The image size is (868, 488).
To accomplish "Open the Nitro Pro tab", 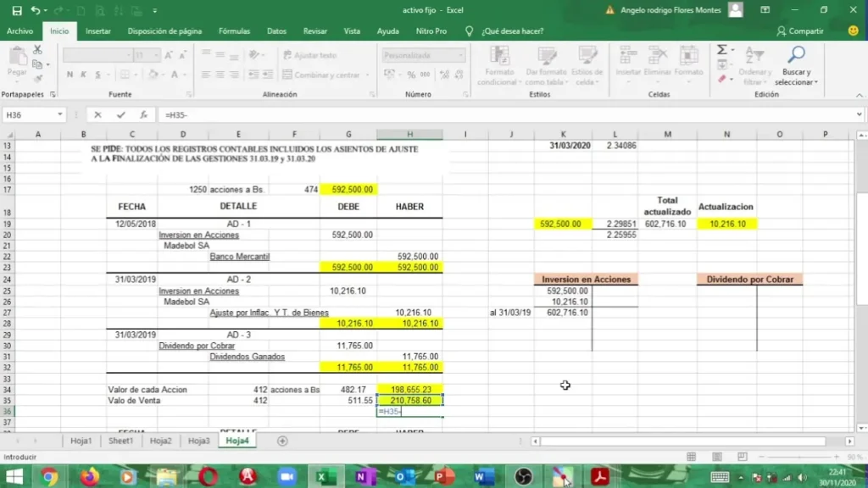I will point(431,31).
